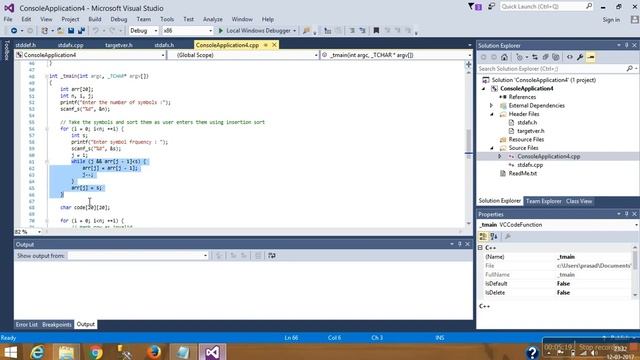Click the Categorized icon in Properties panel

(483, 236)
